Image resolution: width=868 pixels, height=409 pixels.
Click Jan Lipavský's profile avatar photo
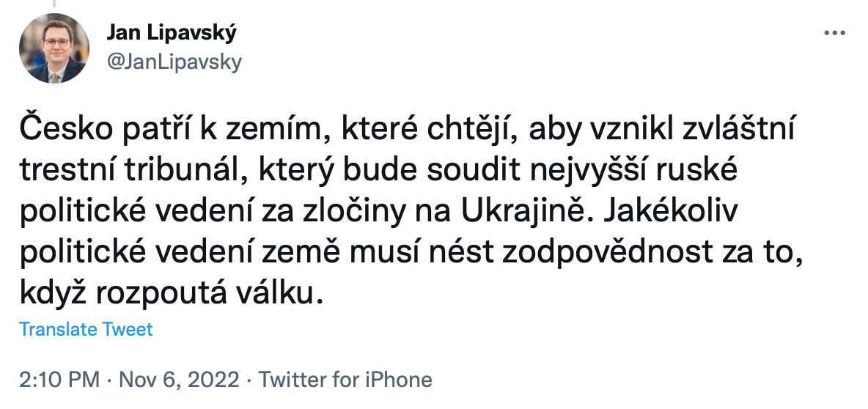pos(54,48)
